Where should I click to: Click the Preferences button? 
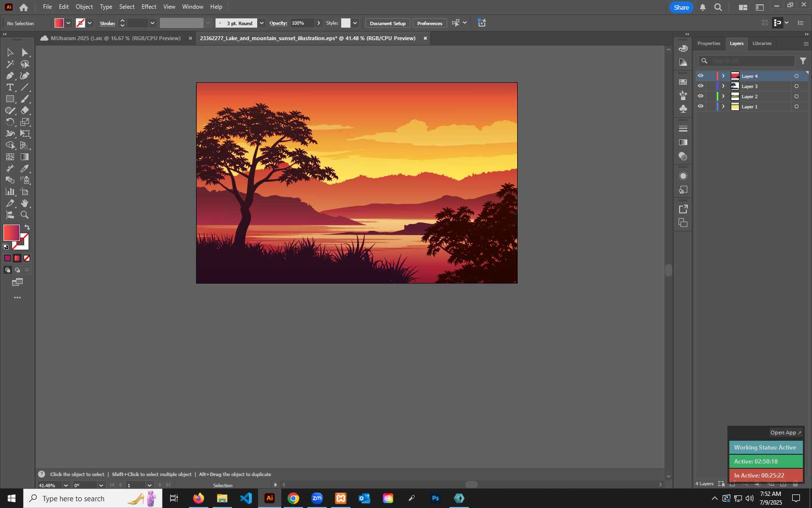430,23
